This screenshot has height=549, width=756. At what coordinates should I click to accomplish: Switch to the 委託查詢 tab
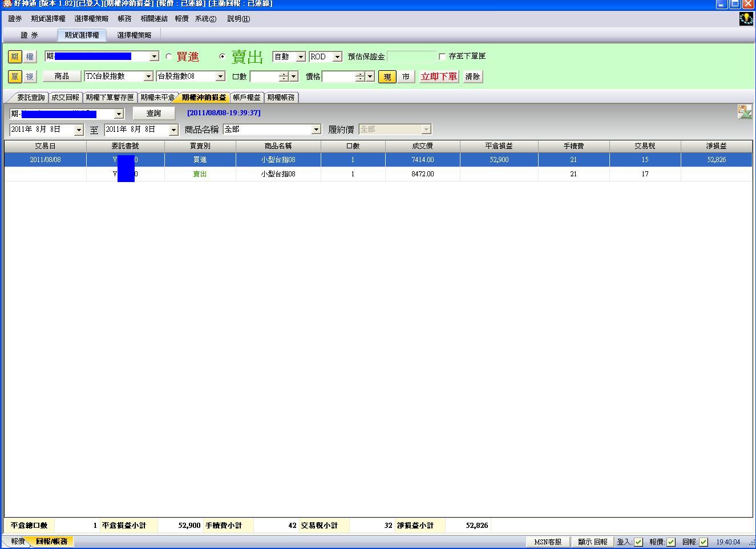coord(30,98)
